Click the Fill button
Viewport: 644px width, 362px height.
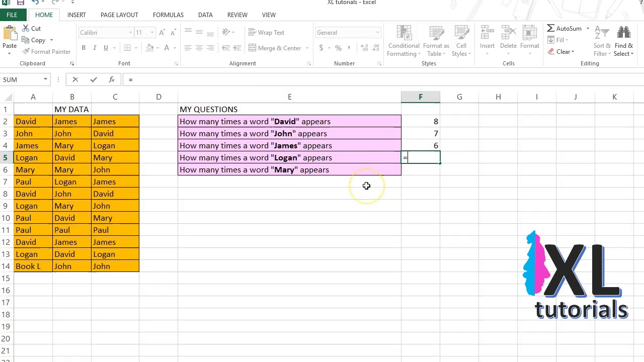(x=557, y=40)
